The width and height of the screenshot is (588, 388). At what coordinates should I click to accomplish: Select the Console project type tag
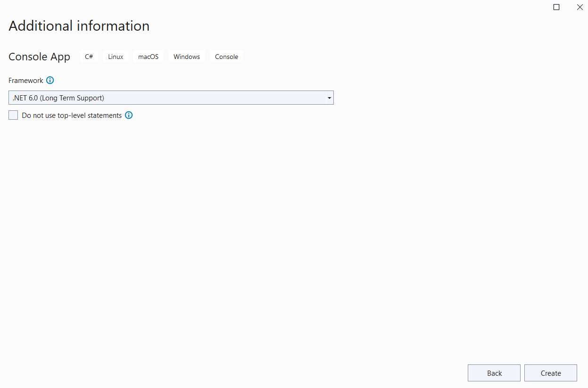(x=226, y=56)
